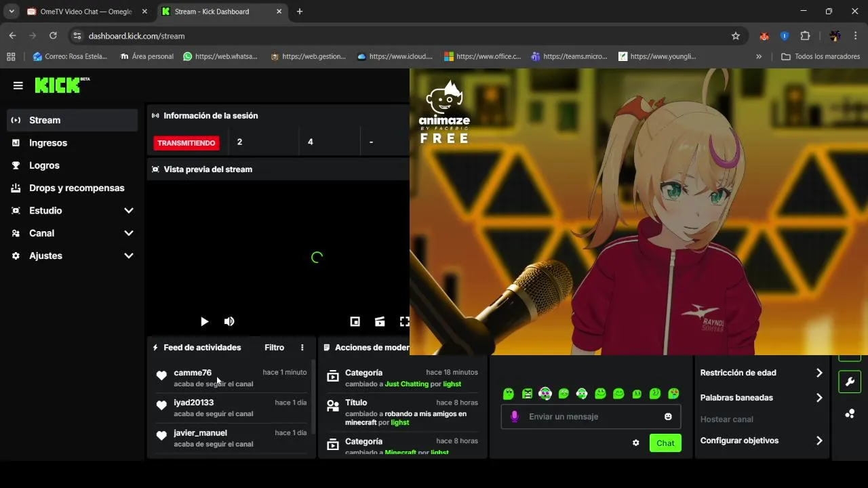Image resolution: width=868 pixels, height=488 pixels.
Task: Open Correo: Rosa Estela bookmark
Action: point(70,57)
